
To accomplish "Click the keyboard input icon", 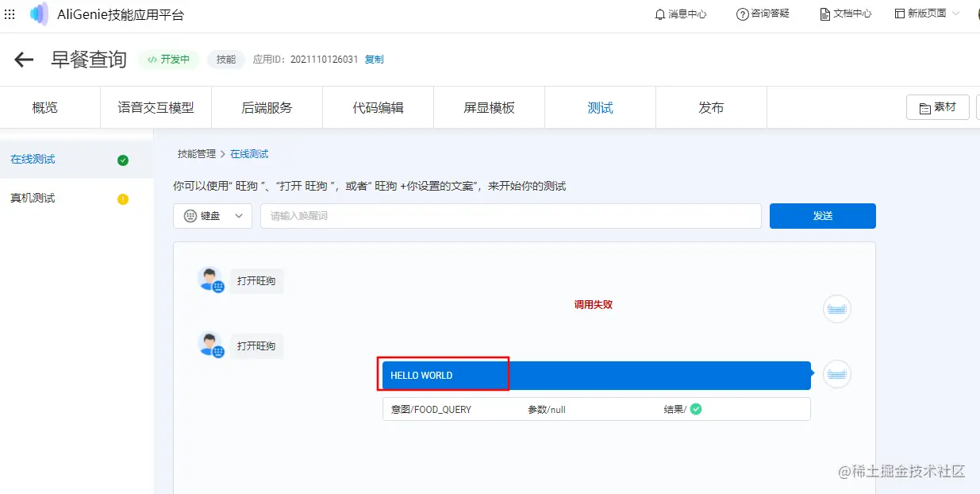I will point(190,216).
